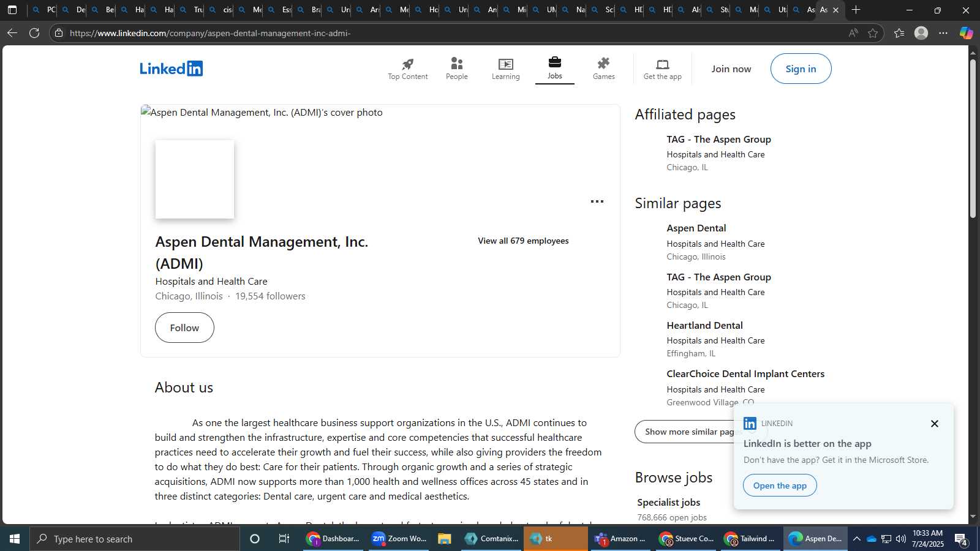The image size is (980, 551).
Task: Open Heartland Dental similar page
Action: (704, 326)
